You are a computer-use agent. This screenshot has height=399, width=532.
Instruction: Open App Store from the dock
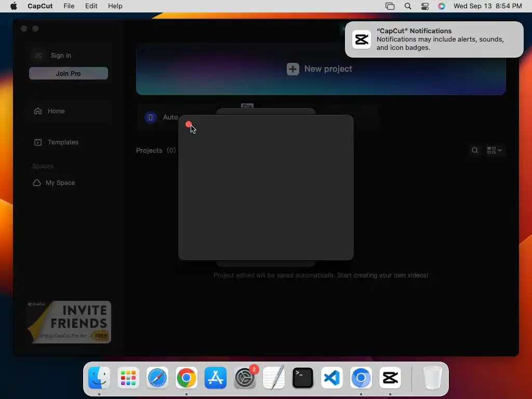coord(216,378)
